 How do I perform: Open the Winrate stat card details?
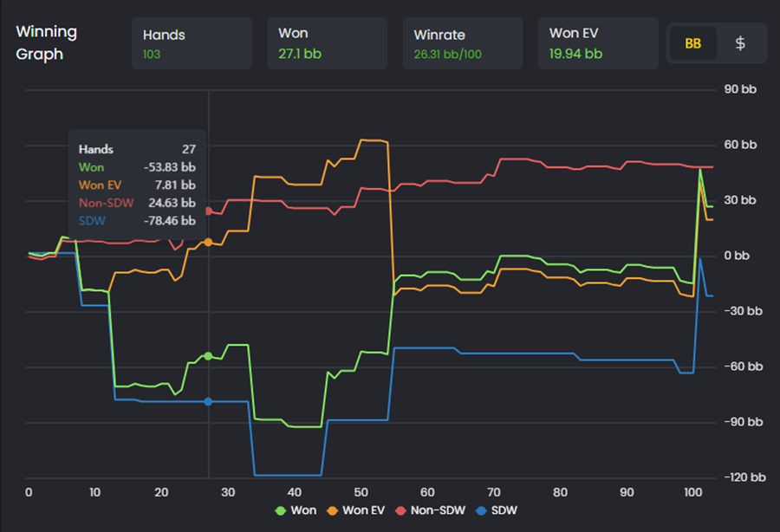[x=462, y=42]
